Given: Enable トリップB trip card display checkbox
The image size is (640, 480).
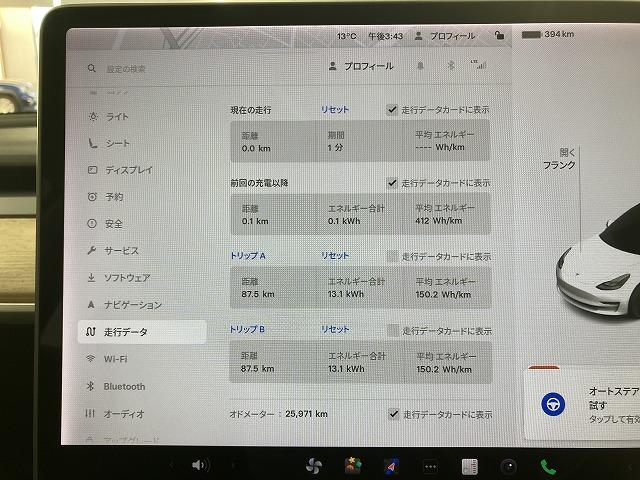Looking at the screenshot, I should click(393, 329).
